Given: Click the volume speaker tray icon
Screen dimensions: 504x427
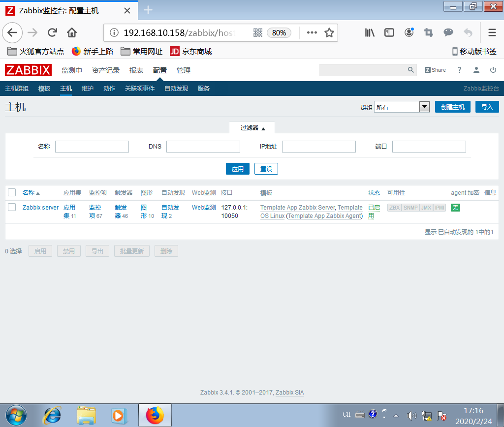Looking at the screenshot, I should pos(411,415).
